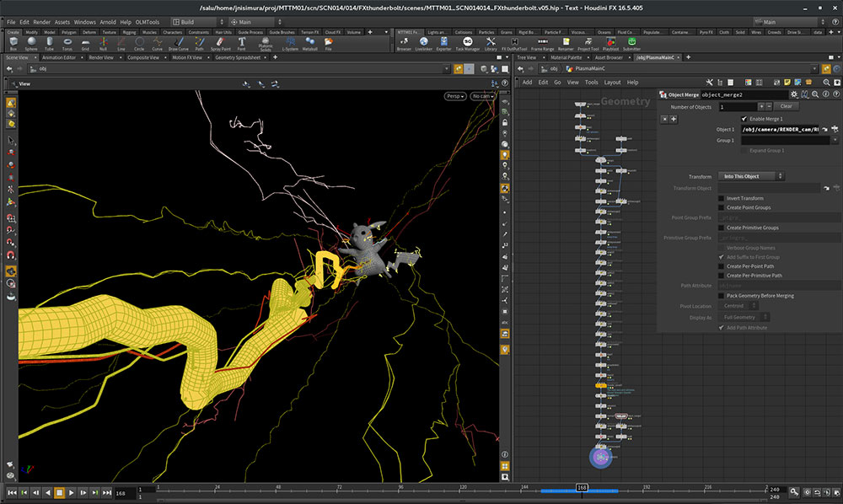Click the timeline Play forward button
This screenshot has width=843, height=504.
click(x=71, y=492)
